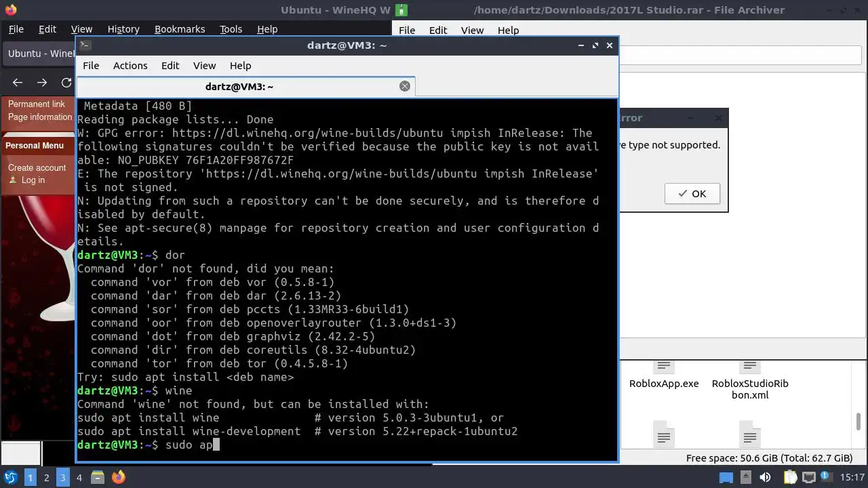The image size is (868, 488).
Task: Open File menu in browser window
Action: coord(16,29)
